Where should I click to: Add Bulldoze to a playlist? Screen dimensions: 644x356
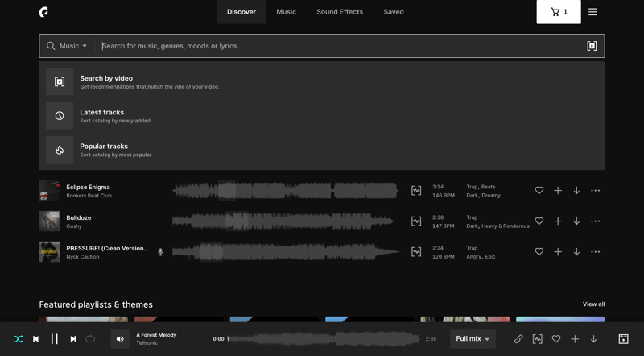pos(558,221)
